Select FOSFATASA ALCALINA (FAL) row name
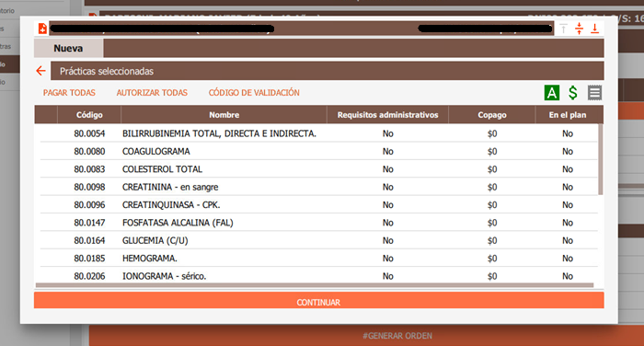 click(178, 223)
